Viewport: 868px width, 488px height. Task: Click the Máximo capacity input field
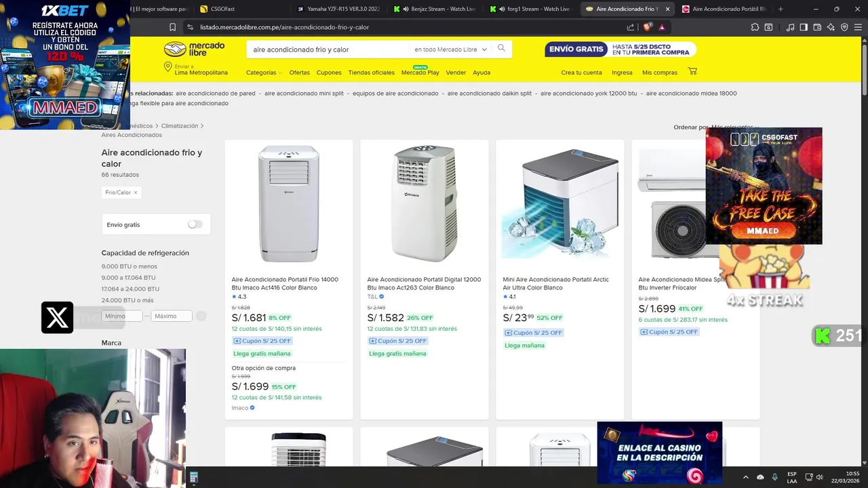tap(172, 316)
